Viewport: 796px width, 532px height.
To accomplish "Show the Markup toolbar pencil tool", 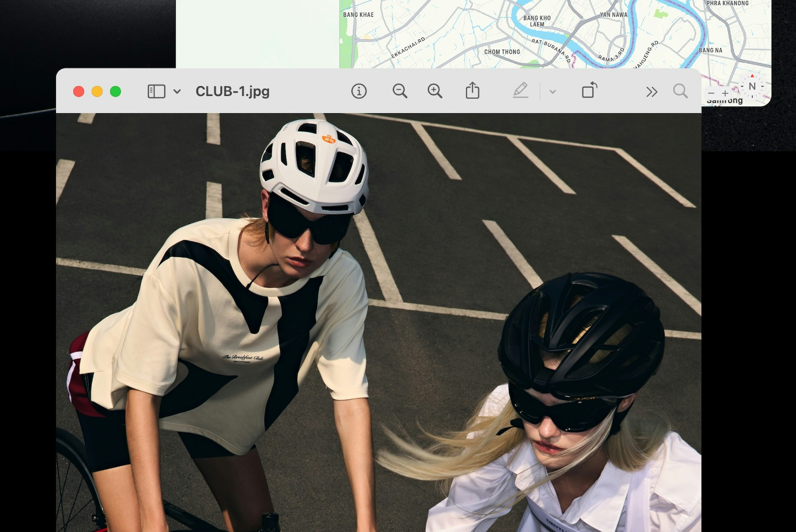I will click(x=520, y=90).
